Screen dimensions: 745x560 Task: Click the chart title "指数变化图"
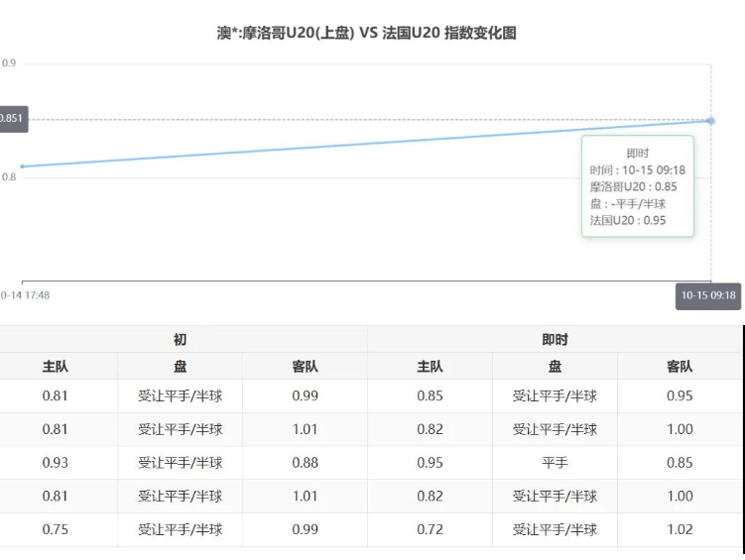click(366, 33)
